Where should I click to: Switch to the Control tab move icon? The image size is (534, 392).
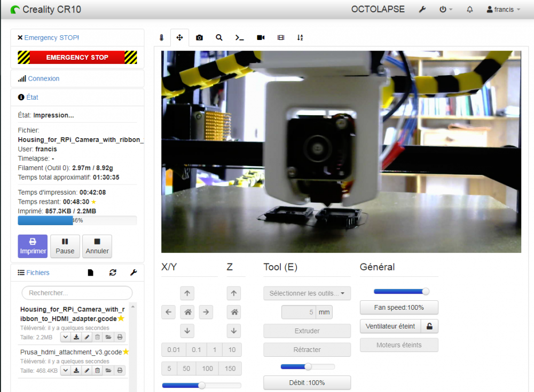coord(179,37)
